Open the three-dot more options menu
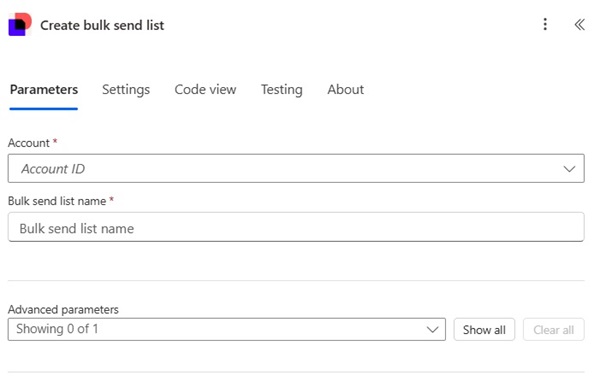 (545, 24)
